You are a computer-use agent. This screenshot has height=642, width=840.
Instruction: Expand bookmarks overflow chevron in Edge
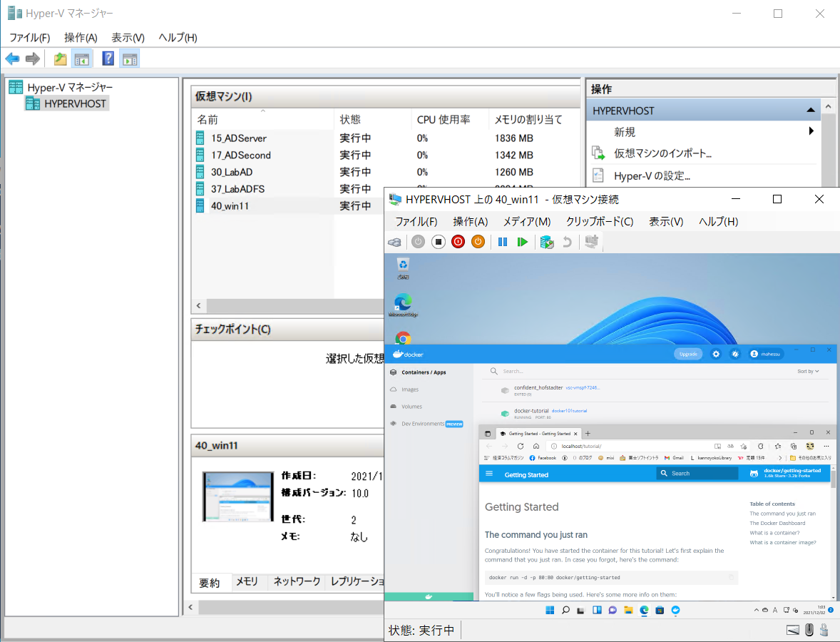tap(780, 458)
